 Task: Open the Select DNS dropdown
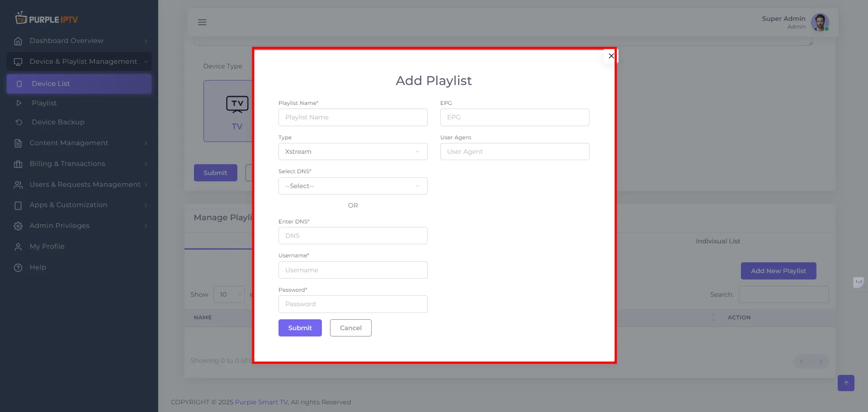353,186
